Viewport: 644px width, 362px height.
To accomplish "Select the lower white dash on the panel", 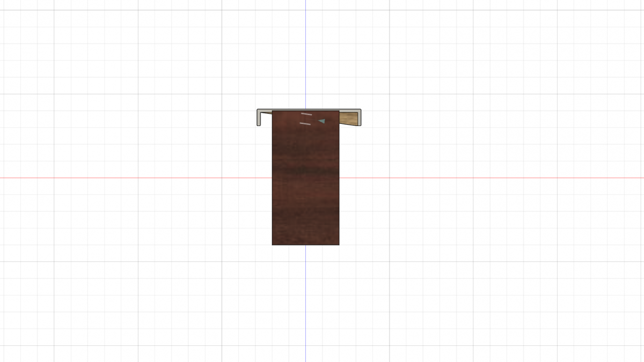I will point(305,124).
